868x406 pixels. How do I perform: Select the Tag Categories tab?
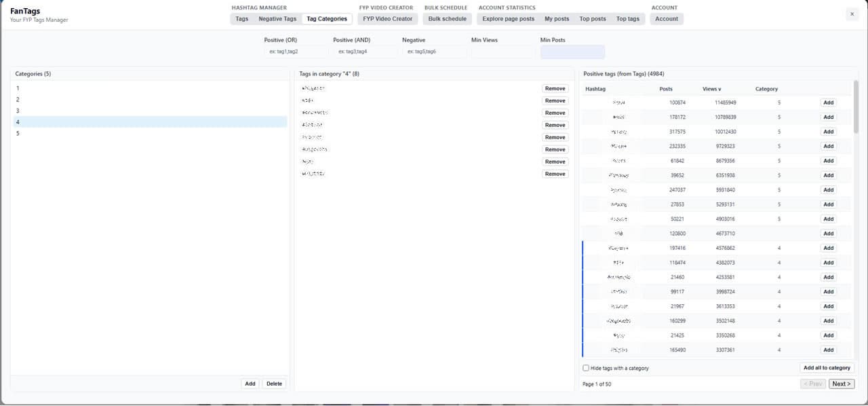pyautogui.click(x=327, y=19)
